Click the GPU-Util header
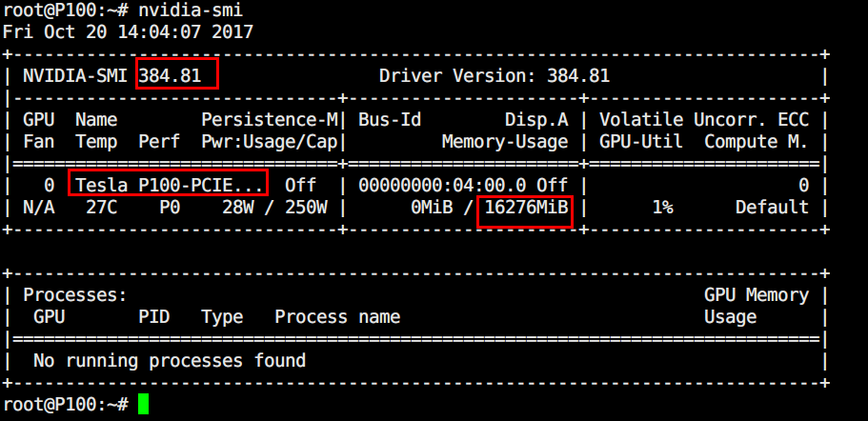The width and height of the screenshot is (868, 421). tap(641, 142)
